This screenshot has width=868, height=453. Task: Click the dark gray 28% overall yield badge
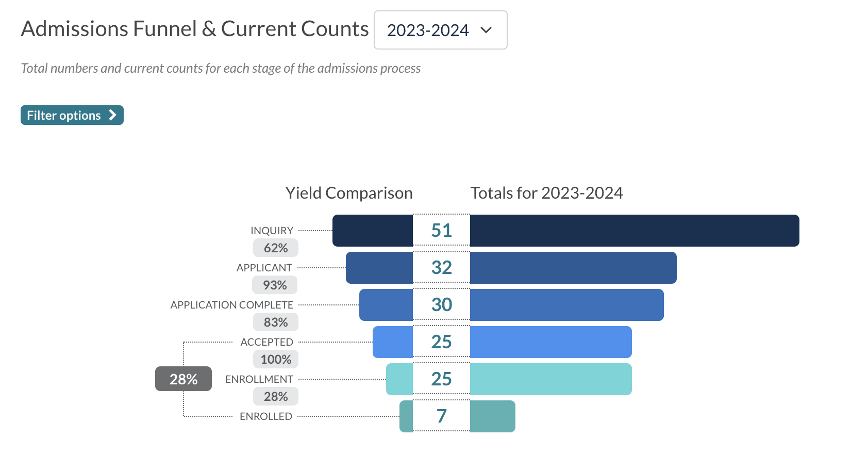pos(183,379)
